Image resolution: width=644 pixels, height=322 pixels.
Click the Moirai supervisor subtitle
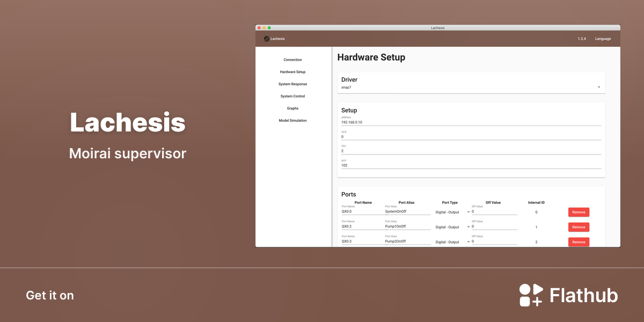pos(128,153)
